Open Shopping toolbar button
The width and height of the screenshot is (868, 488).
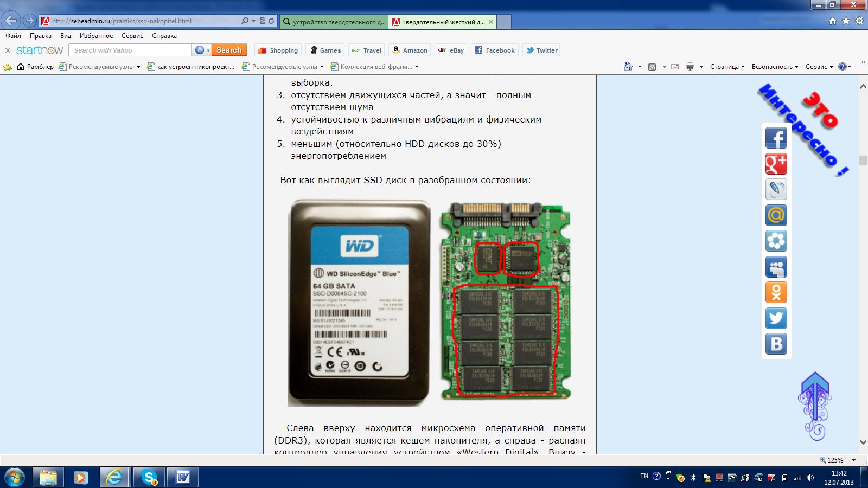[277, 50]
